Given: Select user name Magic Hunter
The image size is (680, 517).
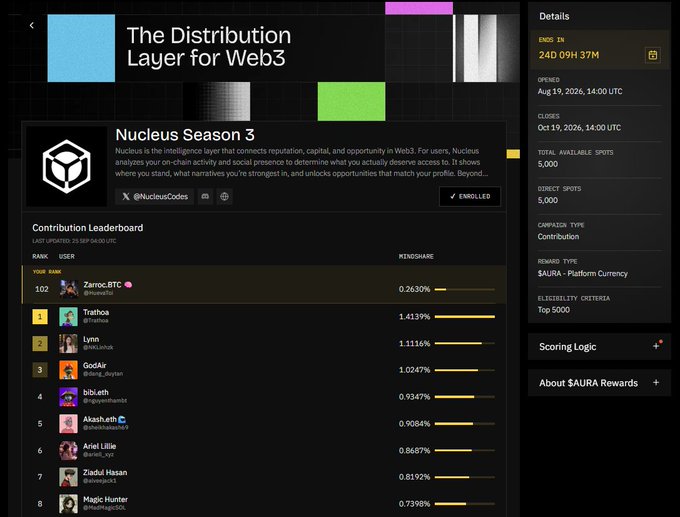Looking at the screenshot, I should (105, 500).
